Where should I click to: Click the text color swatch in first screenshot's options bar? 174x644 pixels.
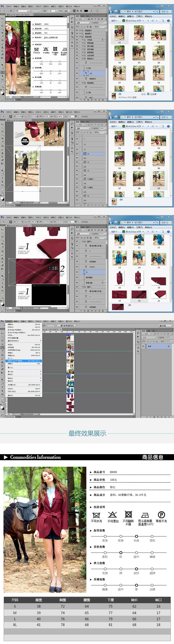86,11
